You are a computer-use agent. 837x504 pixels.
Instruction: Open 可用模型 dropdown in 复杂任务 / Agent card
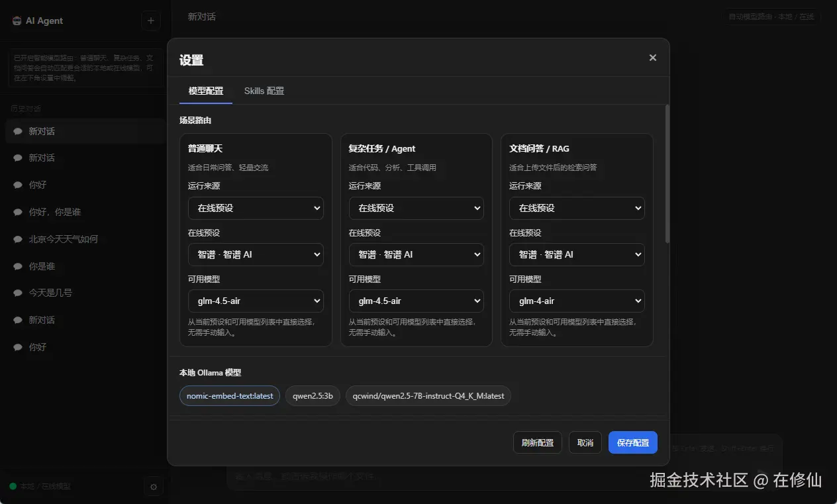pos(417,301)
